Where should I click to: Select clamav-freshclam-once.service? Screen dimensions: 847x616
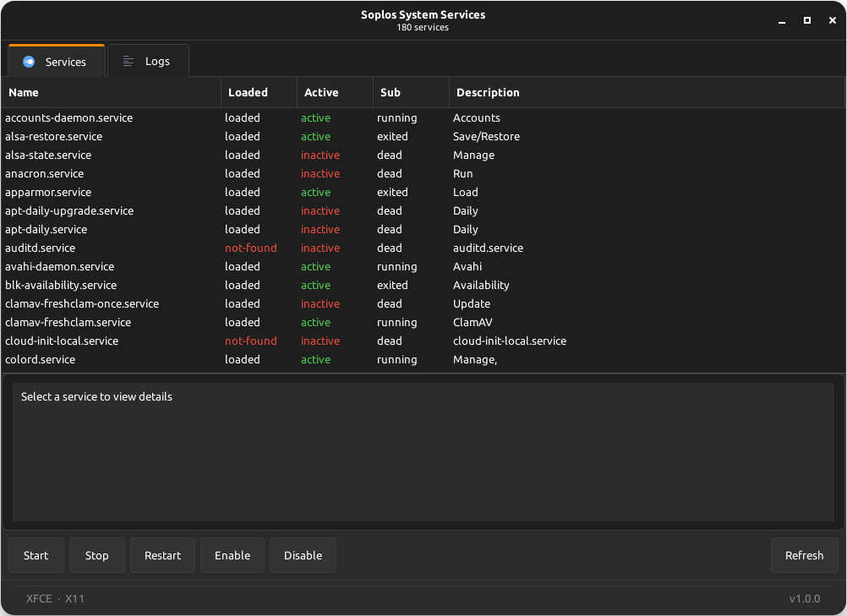pyautogui.click(x=423, y=304)
